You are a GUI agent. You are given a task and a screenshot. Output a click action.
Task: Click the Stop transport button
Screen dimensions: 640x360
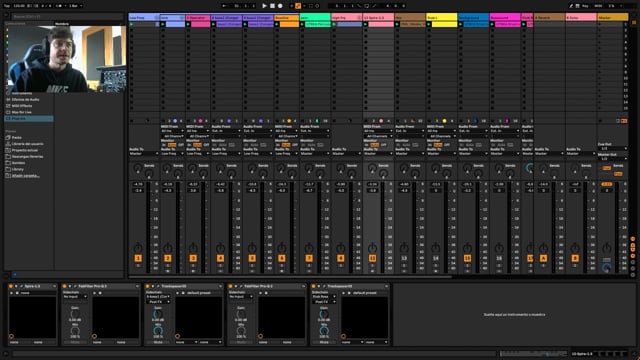pos(272,6)
